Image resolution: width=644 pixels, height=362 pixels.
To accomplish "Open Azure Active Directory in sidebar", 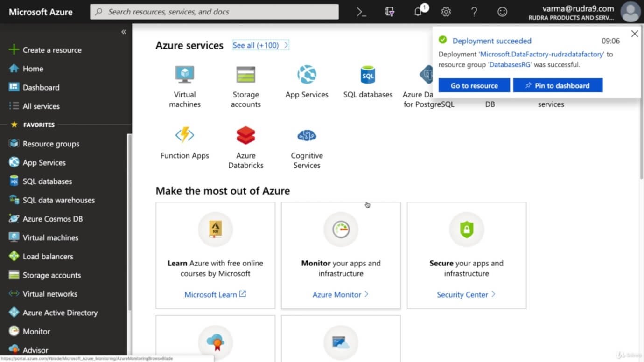I will tap(53, 313).
